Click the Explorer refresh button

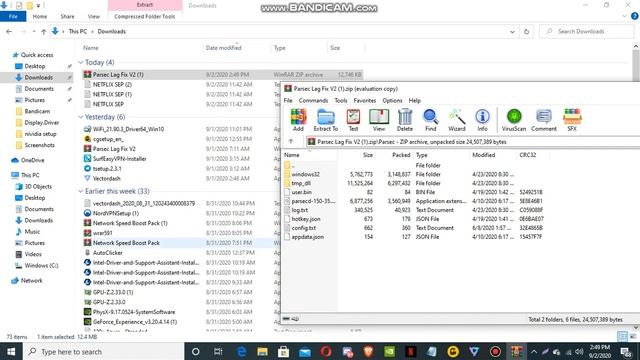pos(527,31)
